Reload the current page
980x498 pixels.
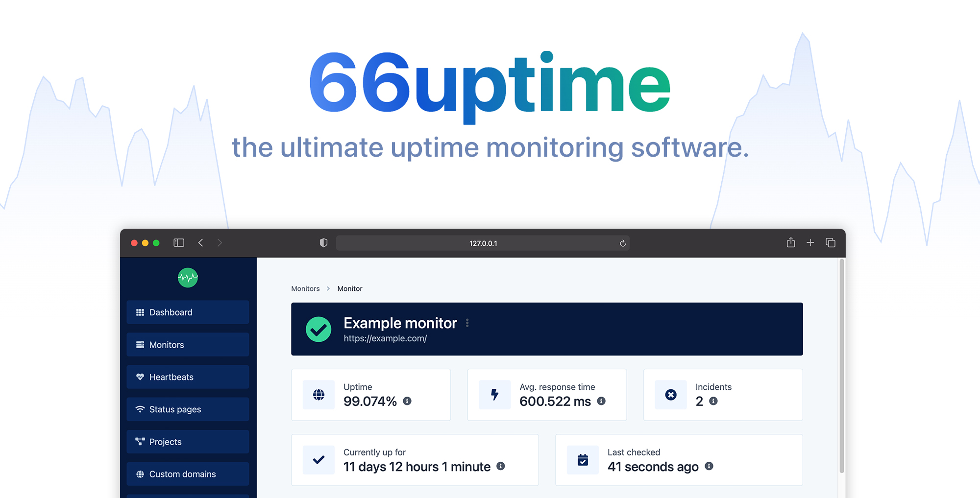(622, 242)
